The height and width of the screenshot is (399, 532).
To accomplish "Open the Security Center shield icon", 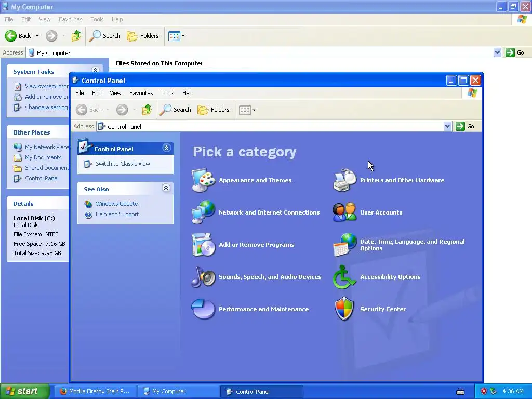I will (x=344, y=309).
